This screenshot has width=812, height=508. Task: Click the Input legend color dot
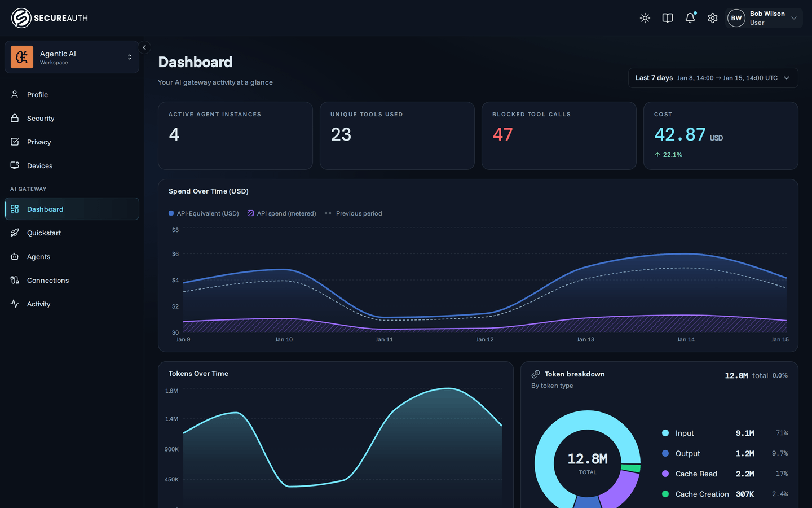point(665,433)
